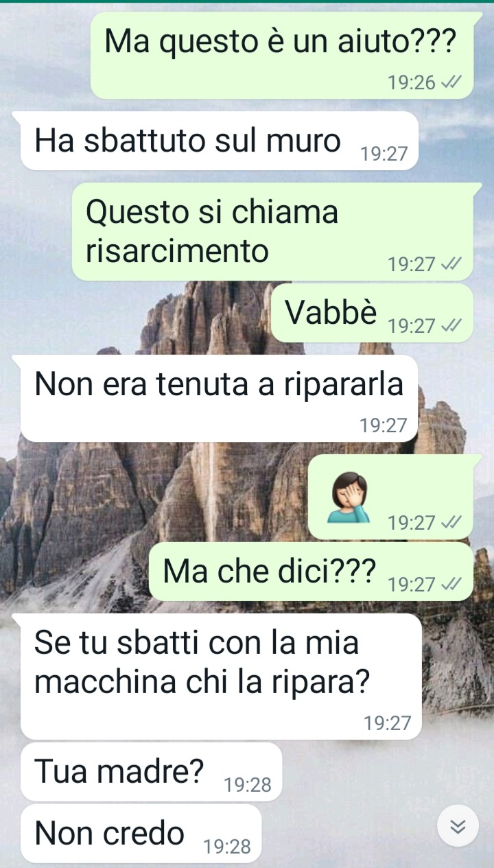Image resolution: width=494 pixels, height=868 pixels.
Task: Select the 'Ha sbattuto sul muro' message
Action: (220, 141)
